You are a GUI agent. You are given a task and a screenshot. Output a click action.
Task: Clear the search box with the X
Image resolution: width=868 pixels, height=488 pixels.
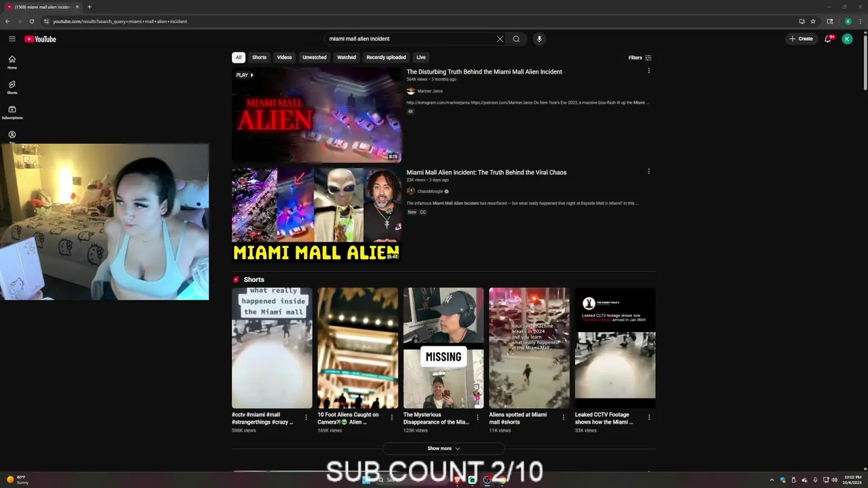pyautogui.click(x=500, y=39)
